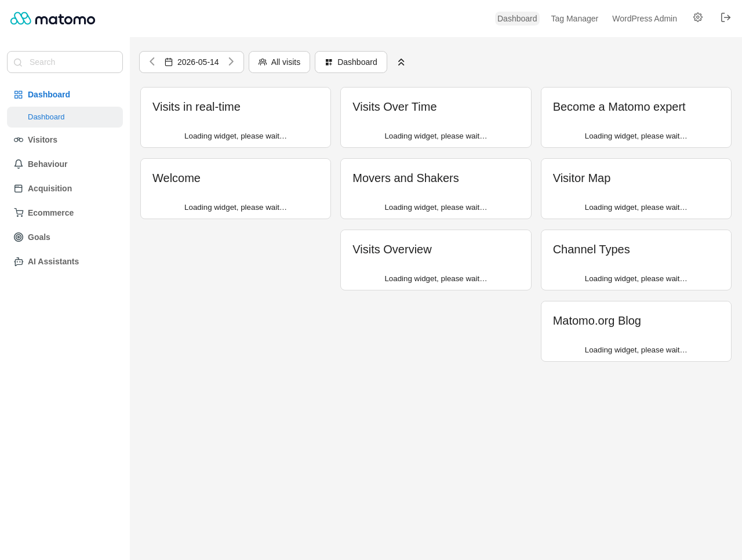Click the Visits Over Time widget title
Viewport: 742px width, 560px height.
point(395,107)
